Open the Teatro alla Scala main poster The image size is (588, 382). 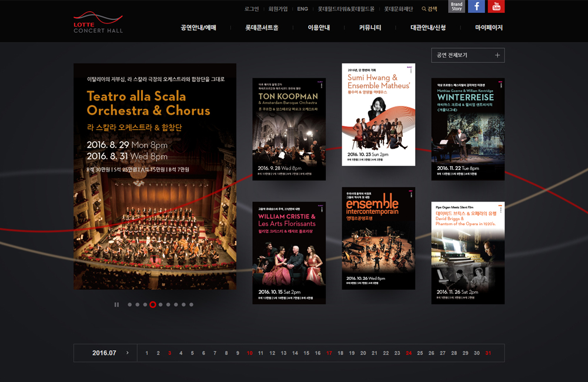click(x=155, y=176)
